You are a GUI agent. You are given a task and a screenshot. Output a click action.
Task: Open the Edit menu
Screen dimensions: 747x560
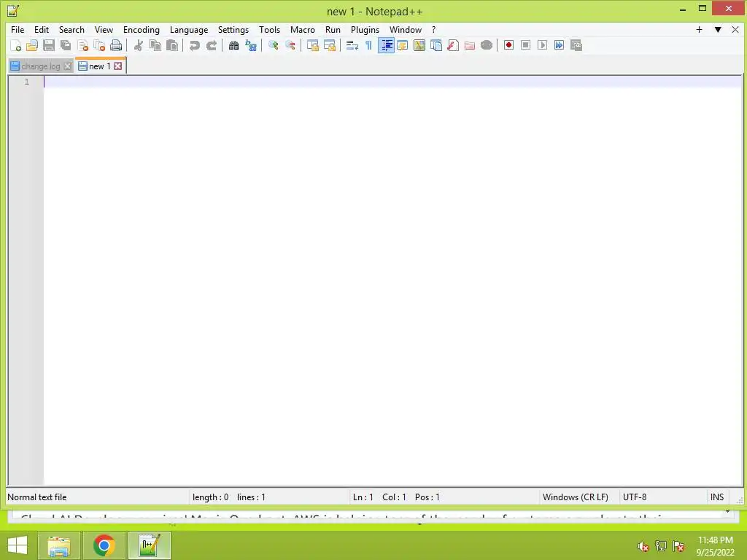point(42,29)
